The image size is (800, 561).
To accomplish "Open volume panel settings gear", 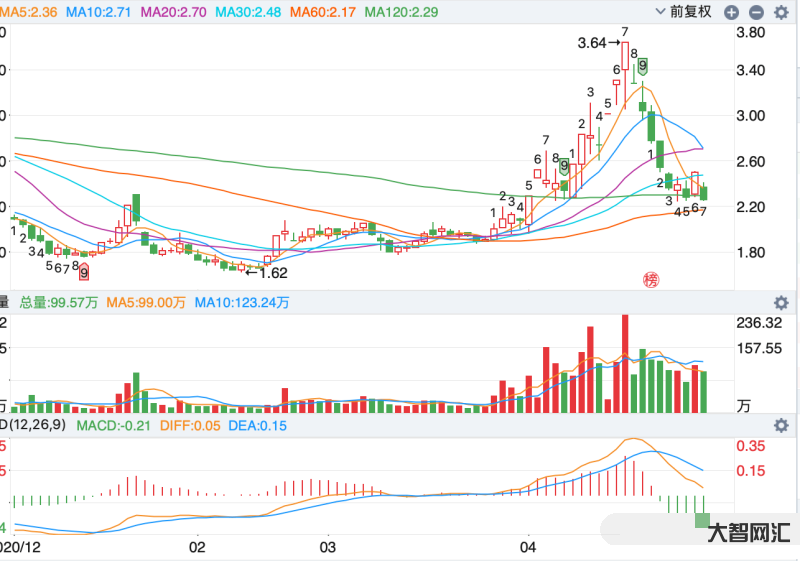I will pos(781,302).
